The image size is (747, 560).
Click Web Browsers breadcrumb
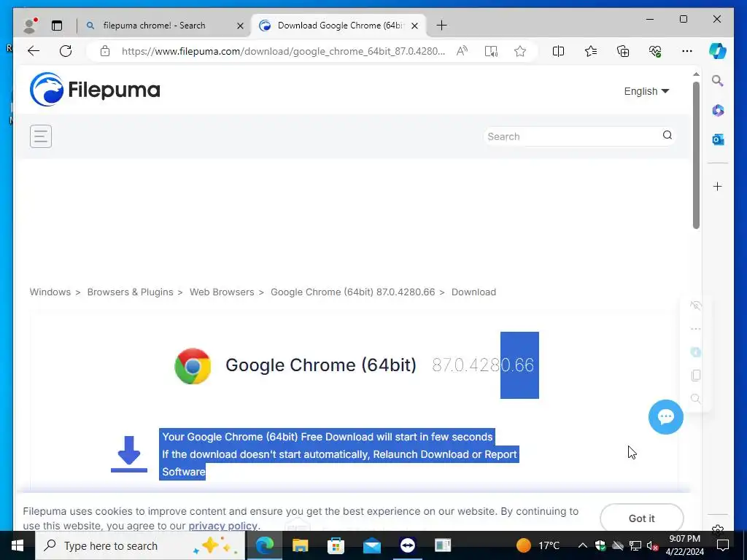pos(222,292)
